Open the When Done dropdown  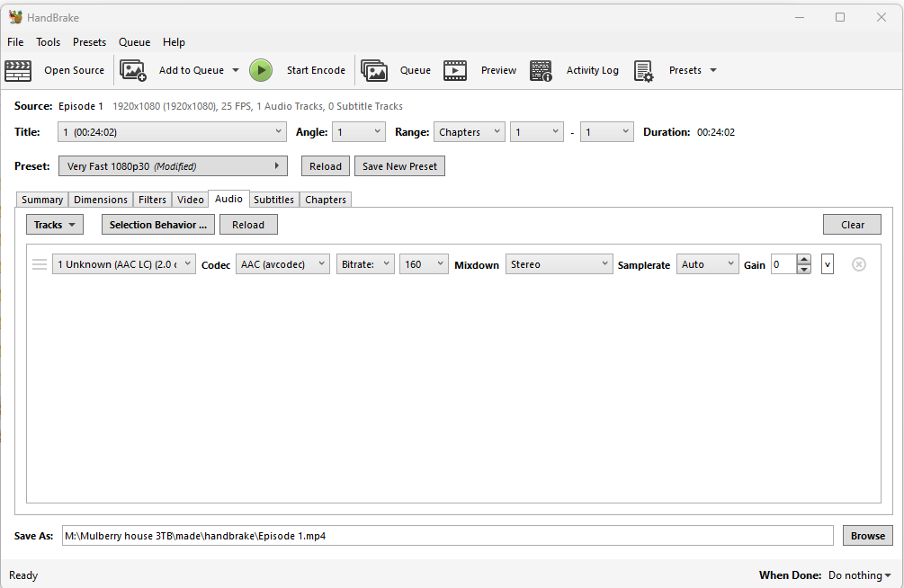point(860,575)
